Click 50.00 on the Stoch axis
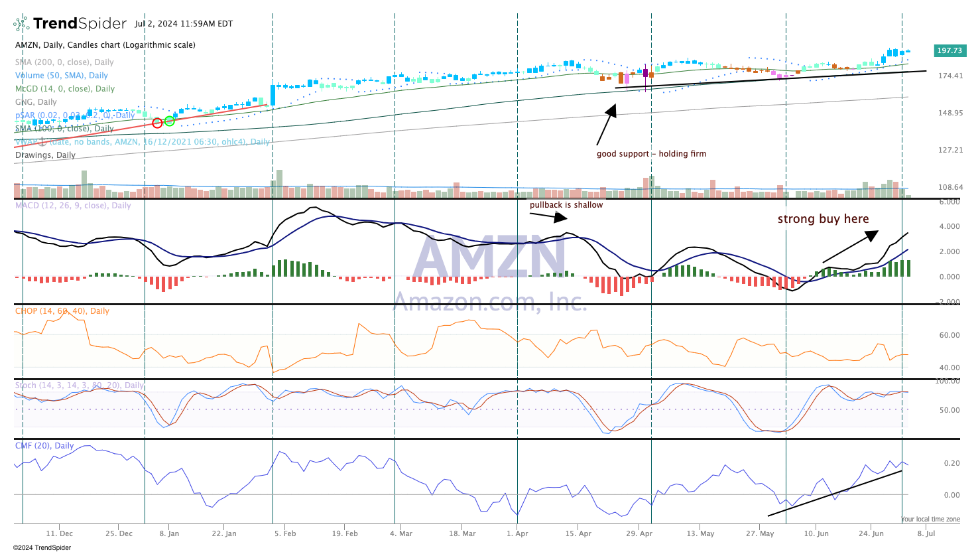Image resolution: width=980 pixels, height=554 pixels. click(949, 410)
